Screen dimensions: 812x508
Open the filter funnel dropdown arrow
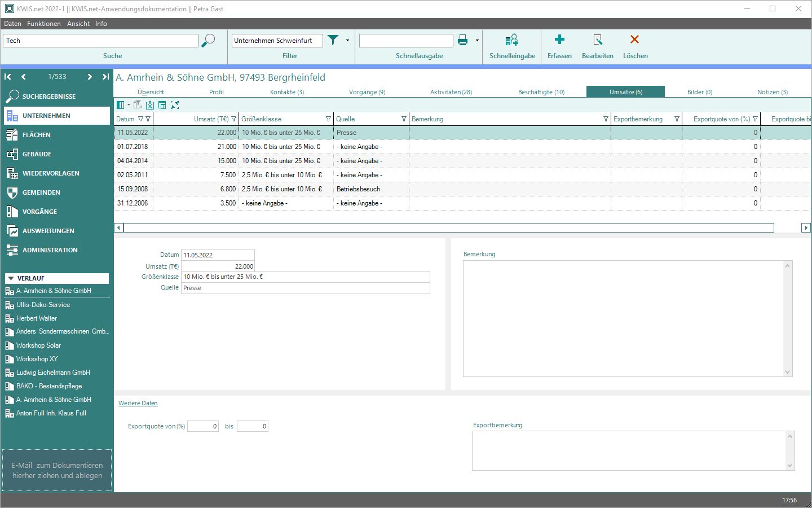coord(347,41)
